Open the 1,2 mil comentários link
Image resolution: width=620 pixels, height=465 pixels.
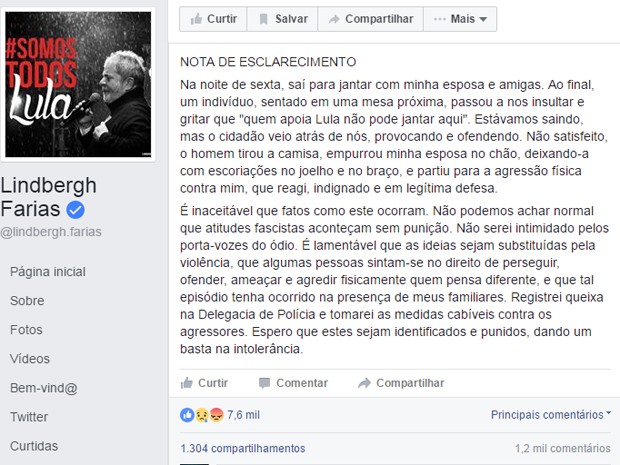(x=563, y=448)
